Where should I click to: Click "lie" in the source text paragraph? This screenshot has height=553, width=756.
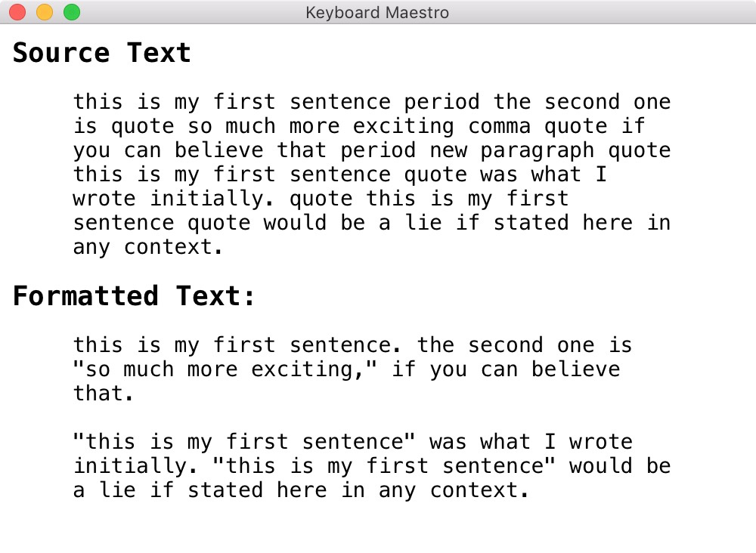(423, 223)
